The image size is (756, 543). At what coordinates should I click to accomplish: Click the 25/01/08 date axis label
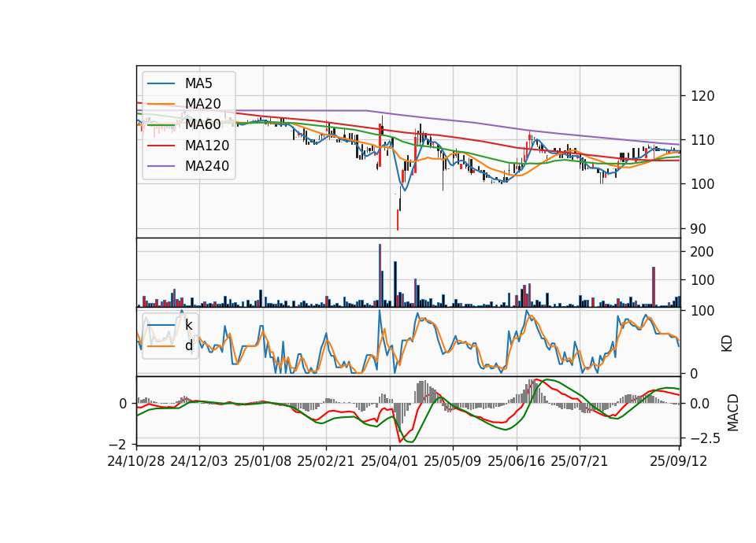[x=263, y=461]
